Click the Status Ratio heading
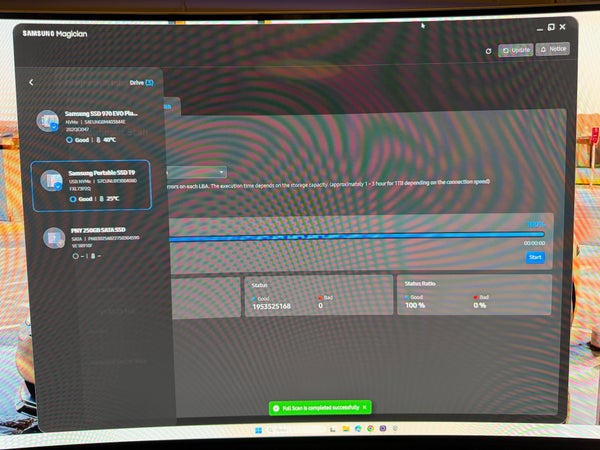600x450 pixels. pyautogui.click(x=420, y=284)
